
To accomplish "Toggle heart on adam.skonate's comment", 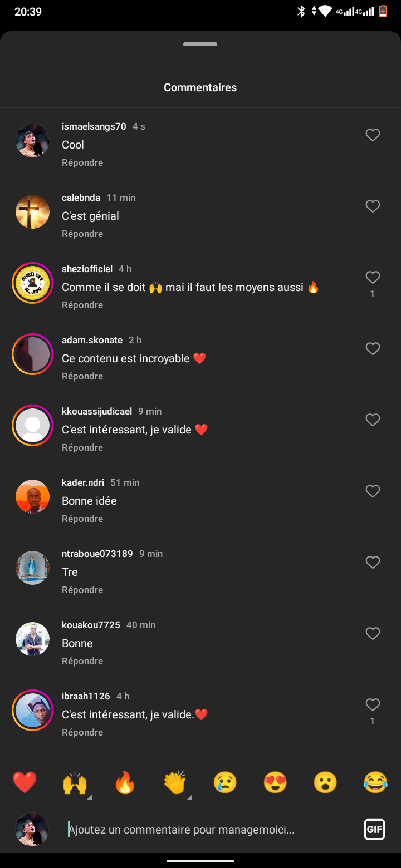I will point(373,349).
